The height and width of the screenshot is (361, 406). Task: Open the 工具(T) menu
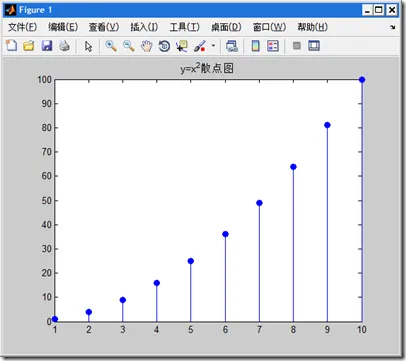(x=185, y=27)
